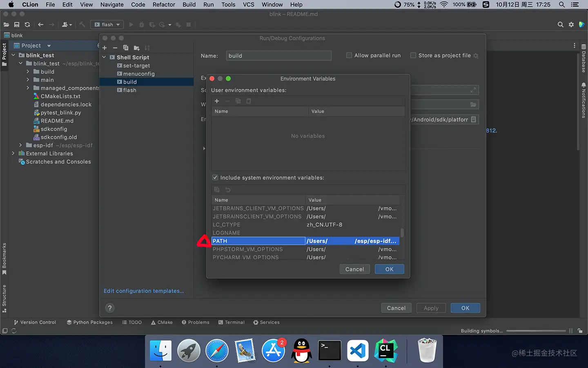
Task: Expand script field with arrows icon
Action: point(473,90)
